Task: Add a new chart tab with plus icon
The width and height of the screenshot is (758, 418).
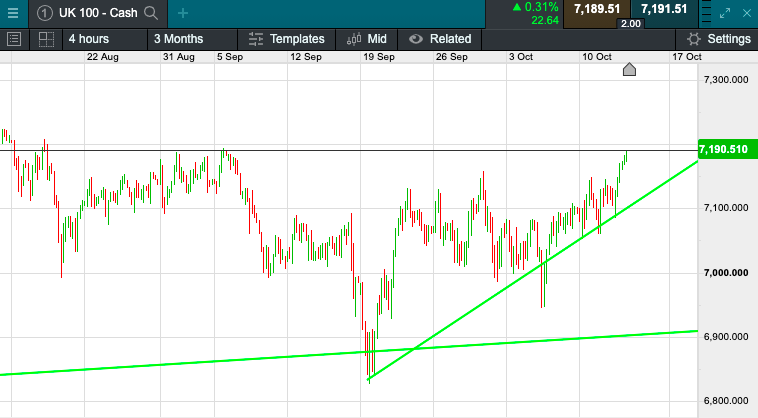Action: point(183,13)
